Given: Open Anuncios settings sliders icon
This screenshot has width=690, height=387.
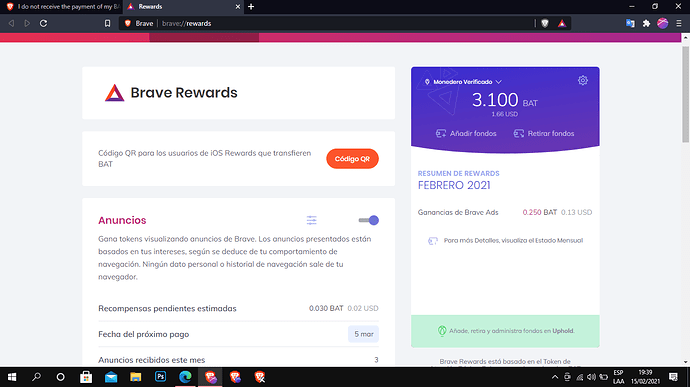Looking at the screenshot, I should click(x=312, y=220).
